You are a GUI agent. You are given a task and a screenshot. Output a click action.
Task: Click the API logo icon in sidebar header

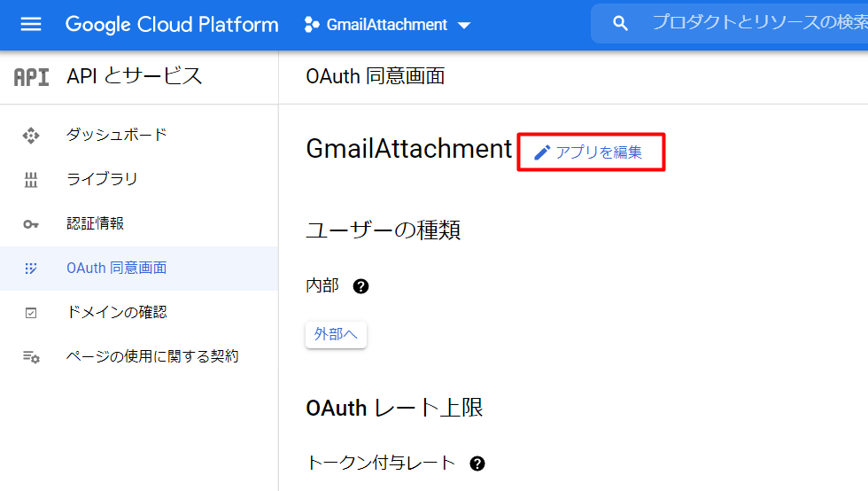pyautogui.click(x=32, y=77)
